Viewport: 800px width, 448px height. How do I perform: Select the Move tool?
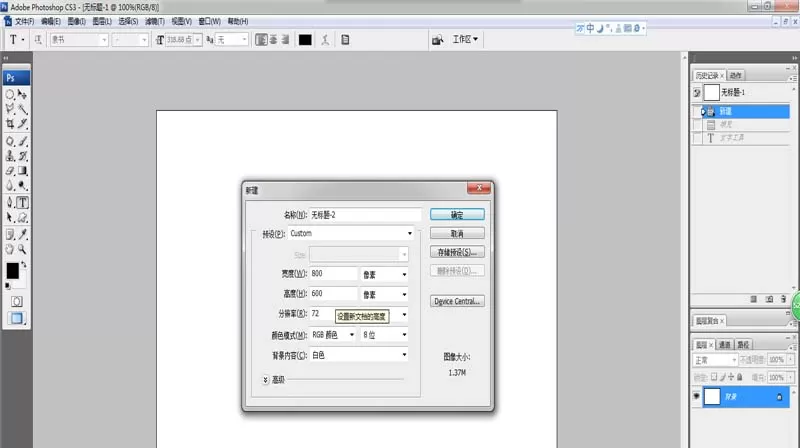tap(22, 94)
